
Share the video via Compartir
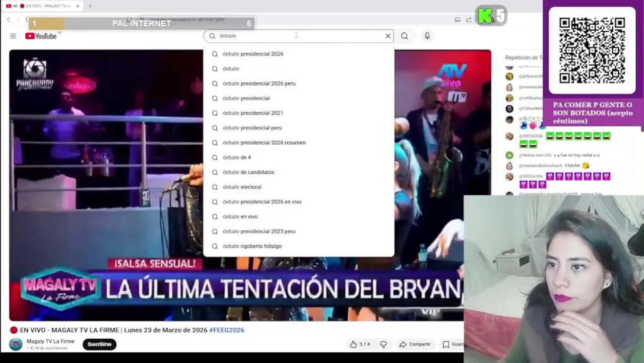tap(415, 344)
